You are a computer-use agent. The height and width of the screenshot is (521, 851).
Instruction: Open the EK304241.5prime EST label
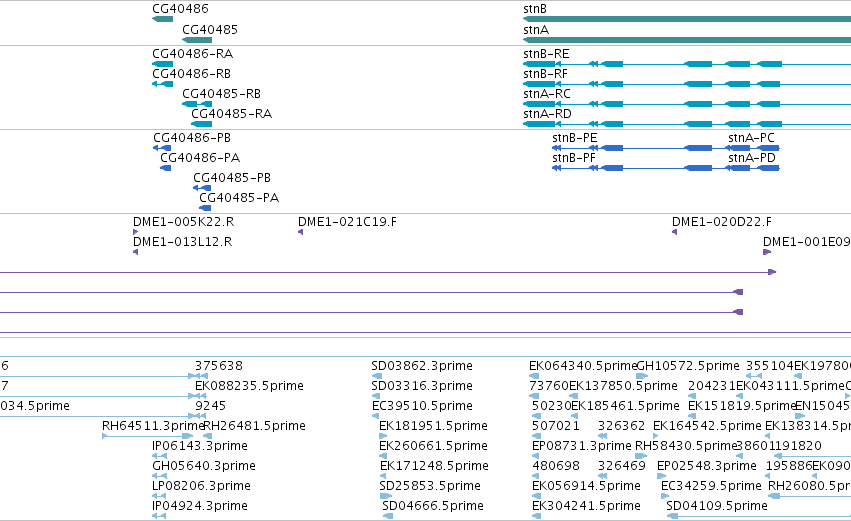click(587, 506)
